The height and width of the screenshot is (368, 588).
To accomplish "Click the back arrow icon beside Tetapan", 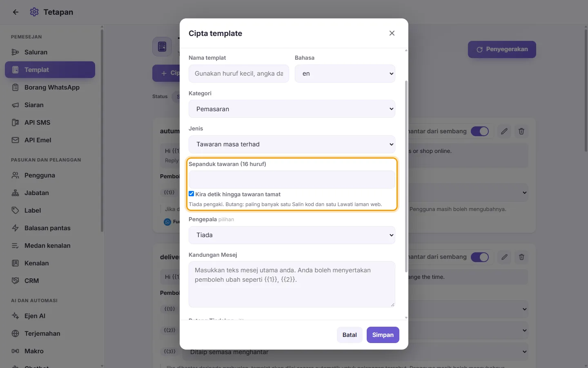I will coord(16,12).
